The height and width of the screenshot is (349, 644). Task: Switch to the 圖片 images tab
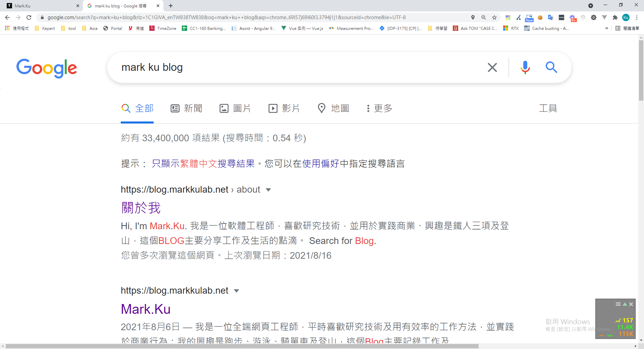pyautogui.click(x=235, y=108)
